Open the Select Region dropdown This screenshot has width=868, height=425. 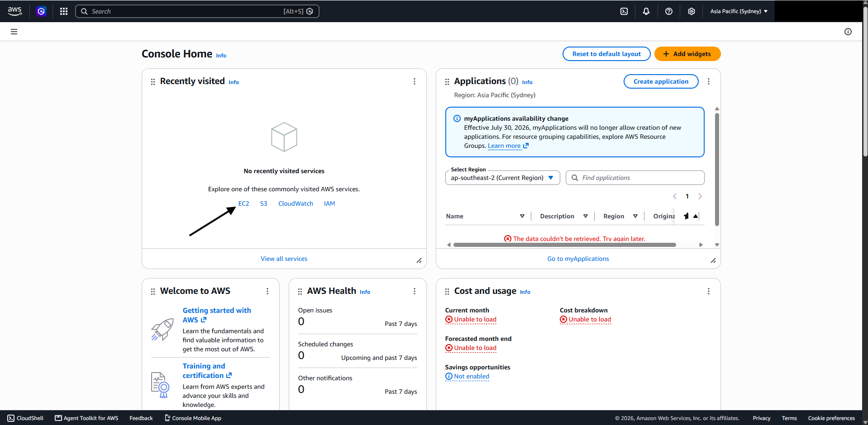pyautogui.click(x=502, y=178)
